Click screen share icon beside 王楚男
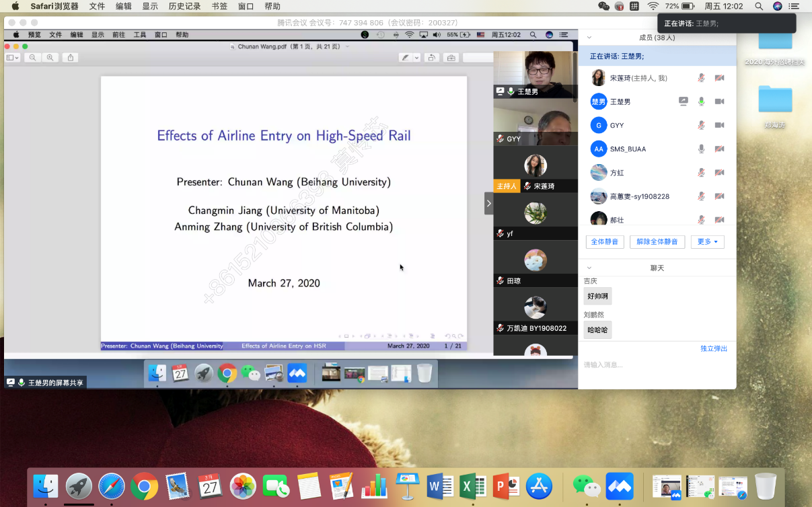 pyautogui.click(x=684, y=102)
